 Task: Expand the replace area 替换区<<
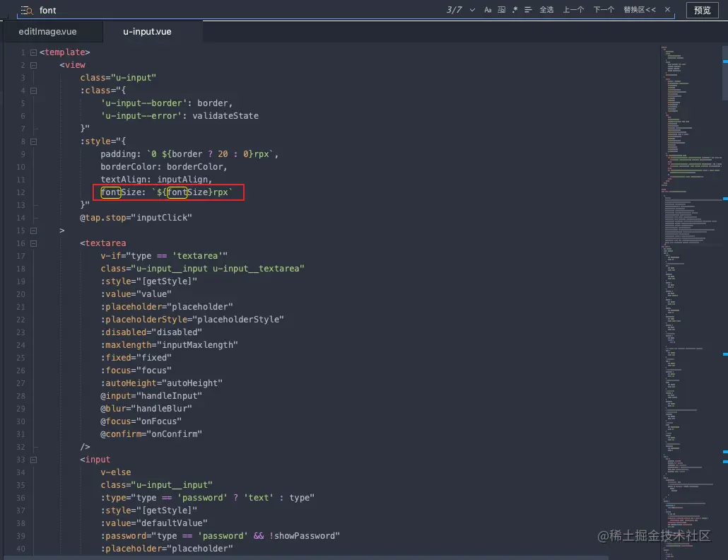pos(640,10)
